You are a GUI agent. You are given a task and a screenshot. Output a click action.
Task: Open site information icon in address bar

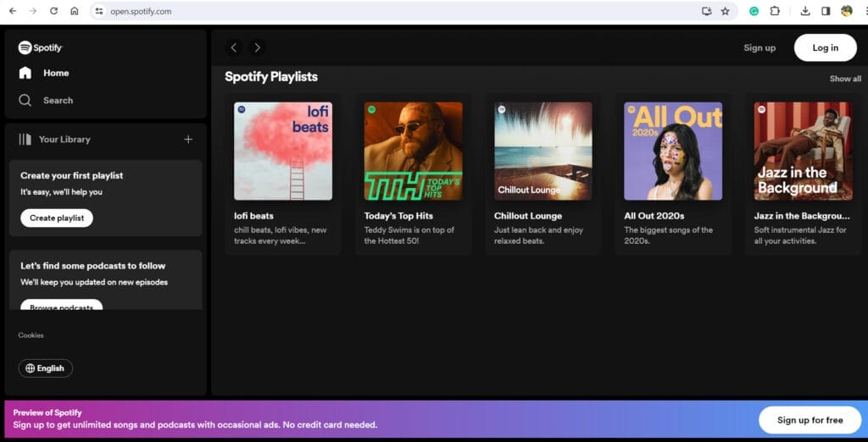click(99, 11)
